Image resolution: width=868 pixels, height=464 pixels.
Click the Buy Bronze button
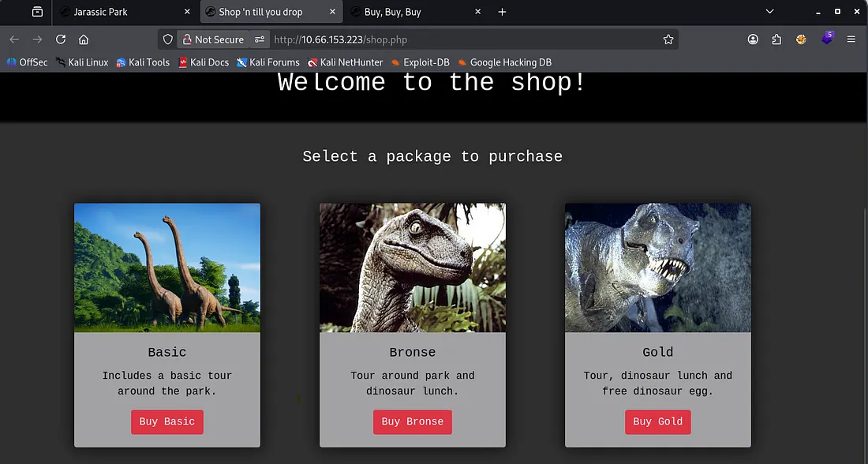[412, 421]
